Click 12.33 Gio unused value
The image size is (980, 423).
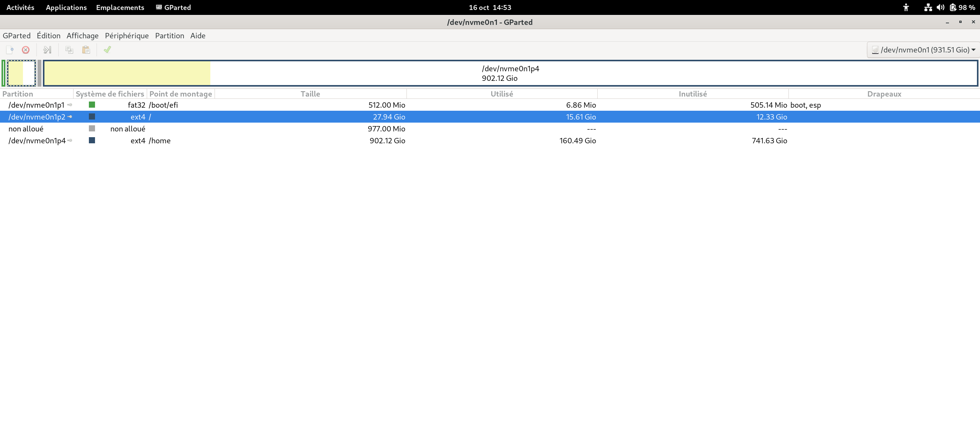pos(772,116)
